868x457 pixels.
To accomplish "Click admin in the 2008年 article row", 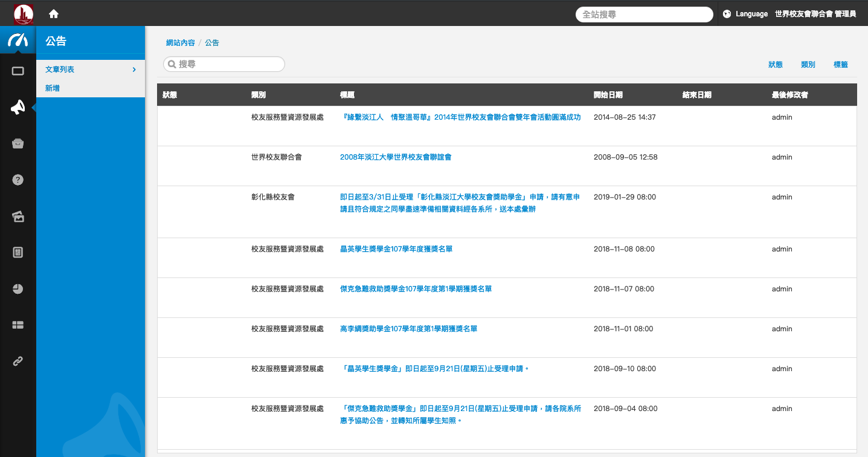I will [x=782, y=157].
